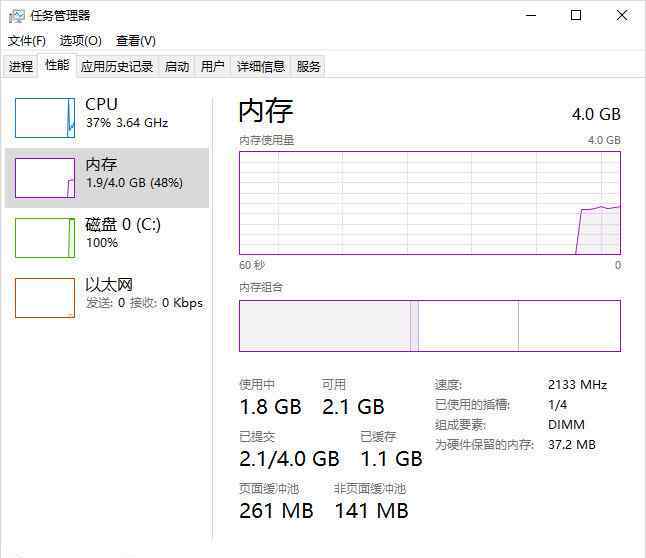
Task: Select the CPU usage graph thumbnail
Action: pos(45,118)
